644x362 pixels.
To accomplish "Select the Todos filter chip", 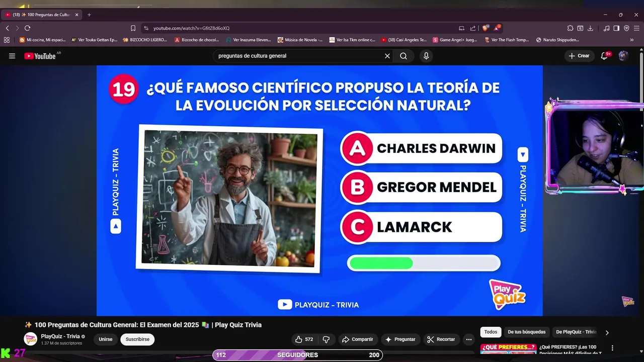I will pos(491,332).
